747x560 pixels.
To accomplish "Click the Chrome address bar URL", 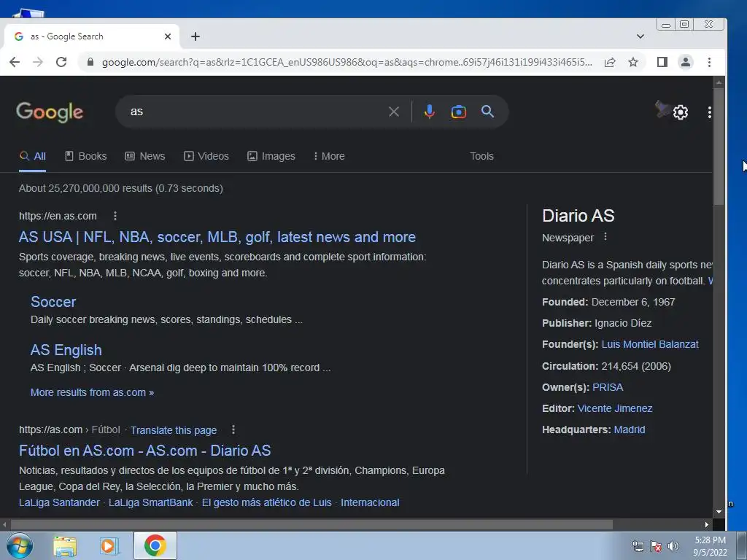I will (x=347, y=63).
